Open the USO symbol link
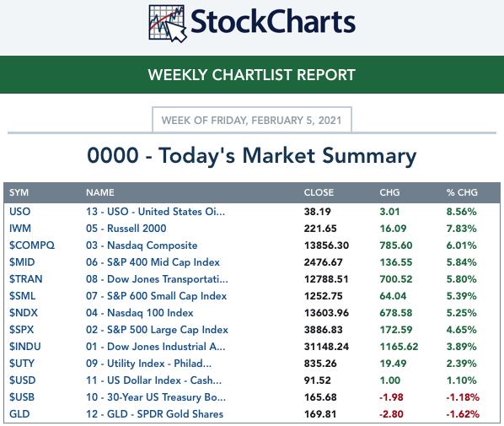 [x=20, y=212]
